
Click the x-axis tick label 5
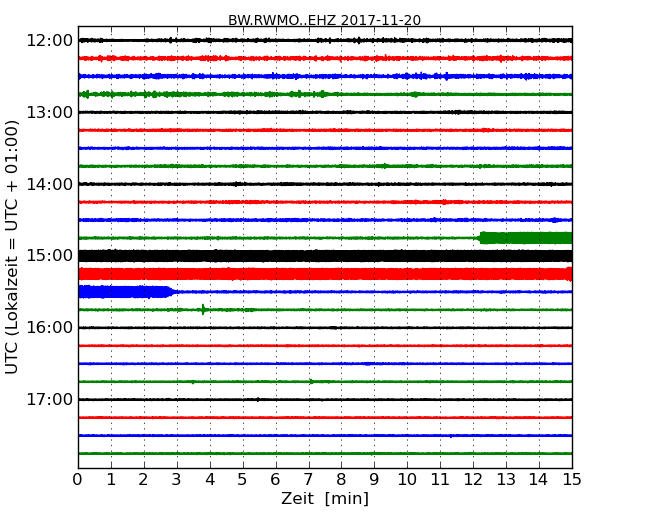pyautogui.click(x=243, y=479)
